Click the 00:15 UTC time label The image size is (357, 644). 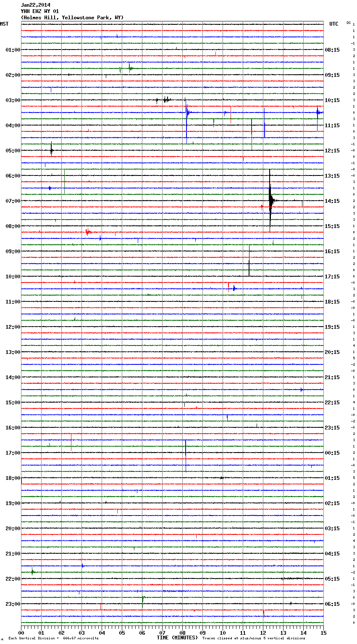coord(332,453)
